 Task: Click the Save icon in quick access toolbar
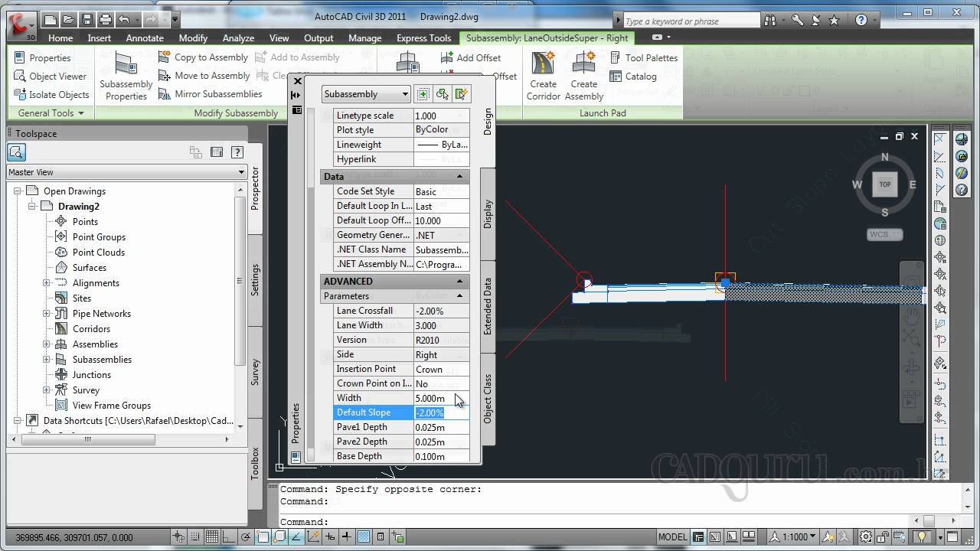point(87,19)
